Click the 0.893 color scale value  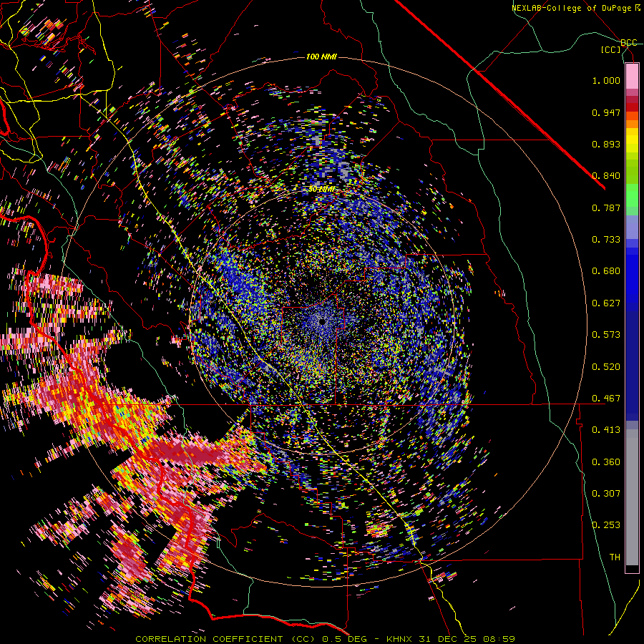point(606,144)
